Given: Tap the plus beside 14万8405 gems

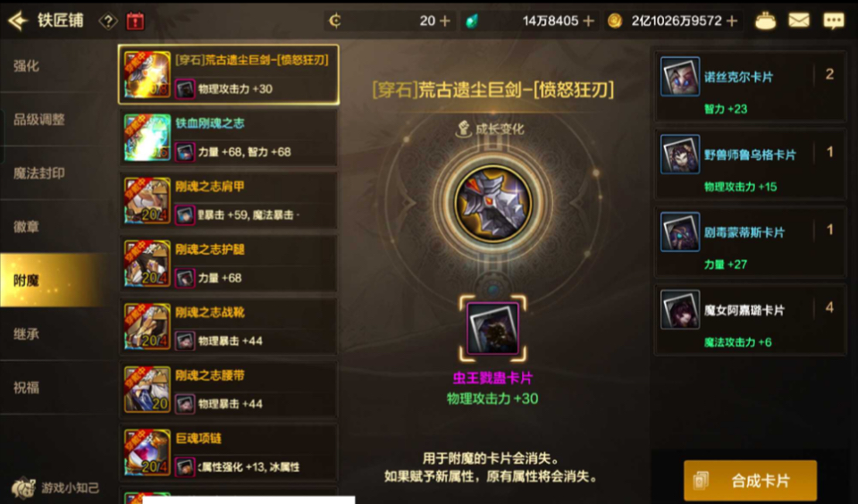Looking at the screenshot, I should [x=588, y=21].
